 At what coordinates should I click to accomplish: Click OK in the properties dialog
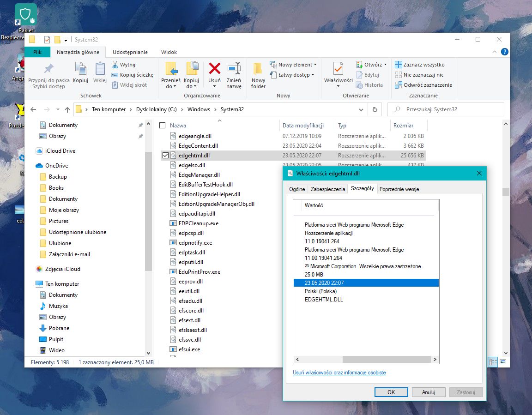pos(391,392)
